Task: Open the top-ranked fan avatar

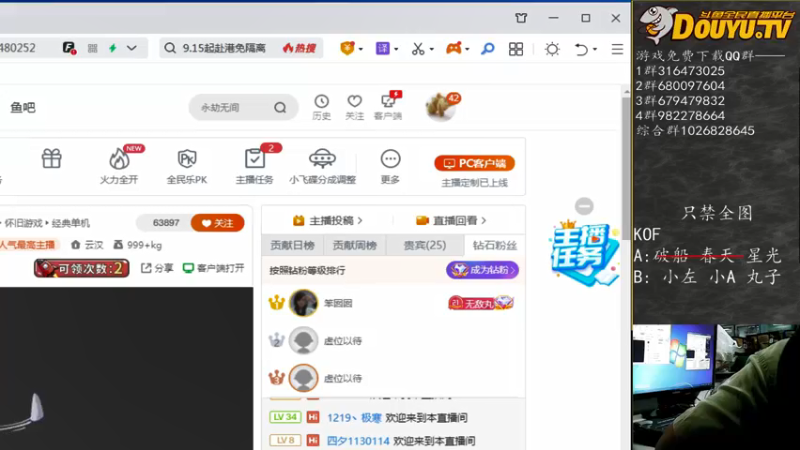Action: click(303, 303)
